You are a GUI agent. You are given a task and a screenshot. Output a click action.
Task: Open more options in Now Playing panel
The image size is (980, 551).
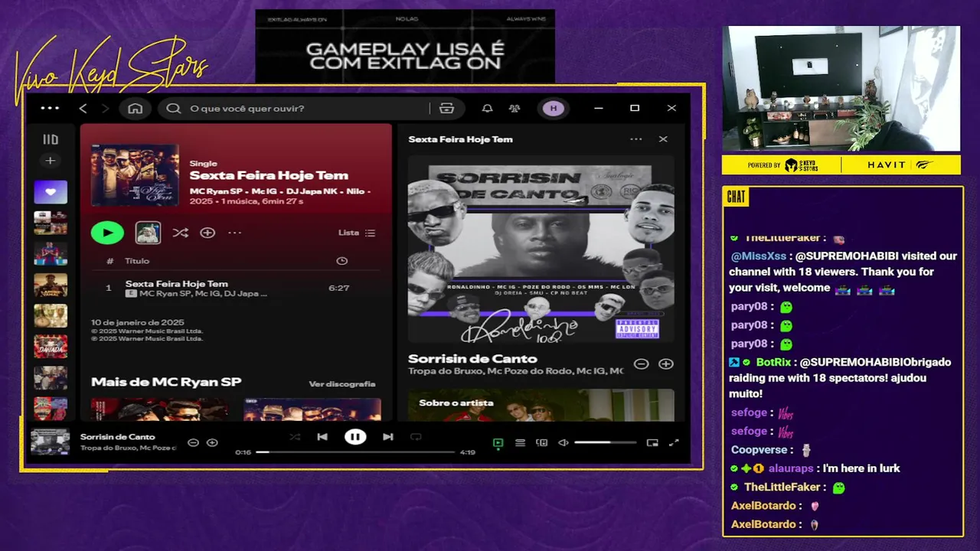point(636,139)
